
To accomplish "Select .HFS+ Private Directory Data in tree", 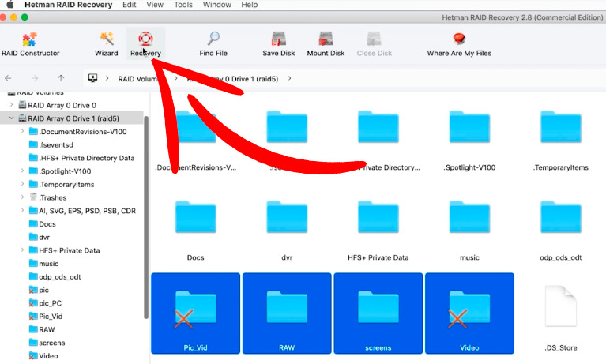I will click(x=82, y=158).
